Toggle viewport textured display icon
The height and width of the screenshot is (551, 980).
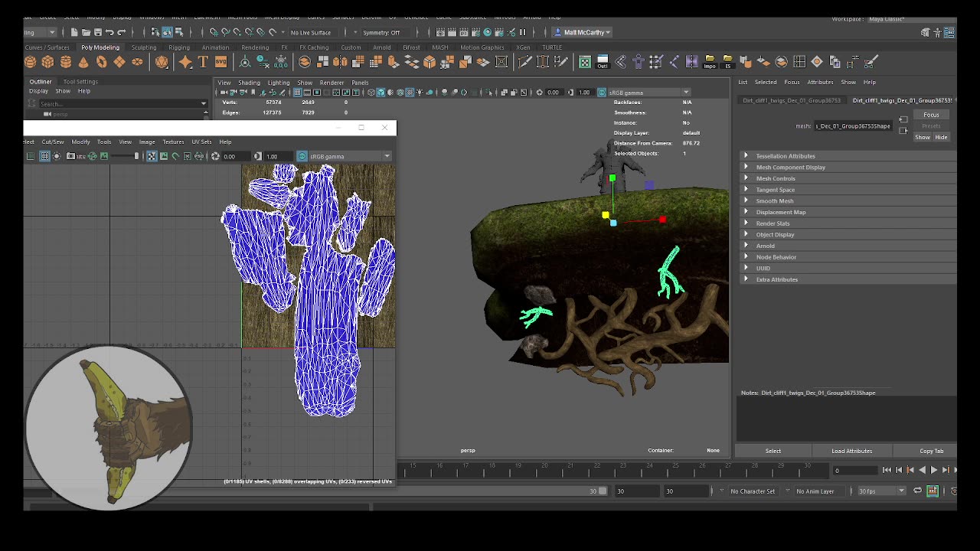410,92
